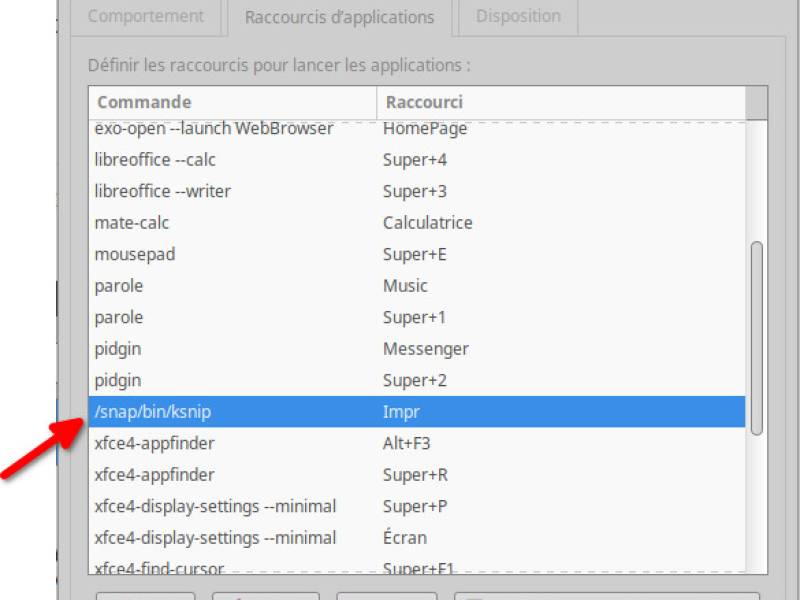
Task: Click the Super+1 shortcut cell
Action: (x=414, y=317)
